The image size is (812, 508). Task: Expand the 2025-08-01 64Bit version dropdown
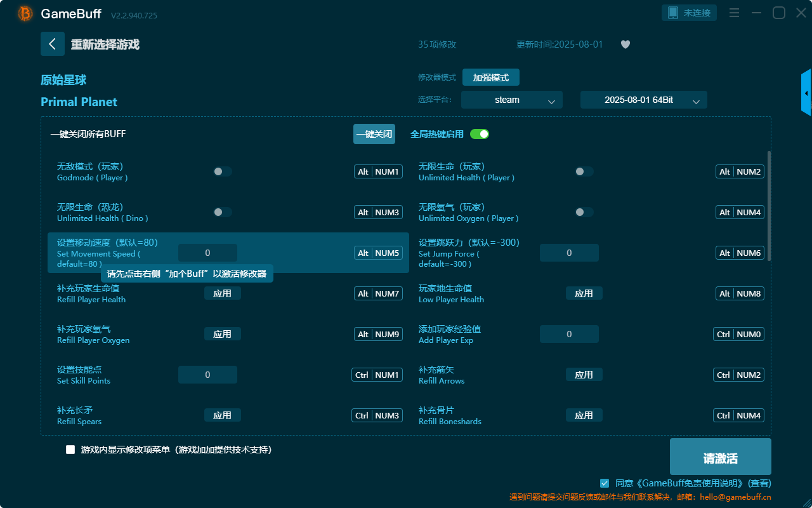pos(644,100)
